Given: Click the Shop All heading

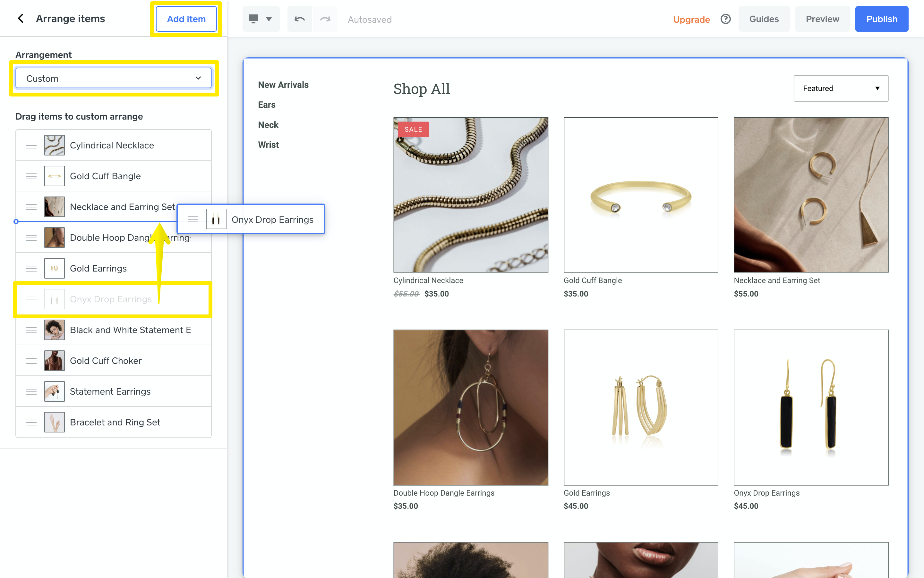Looking at the screenshot, I should point(422,89).
